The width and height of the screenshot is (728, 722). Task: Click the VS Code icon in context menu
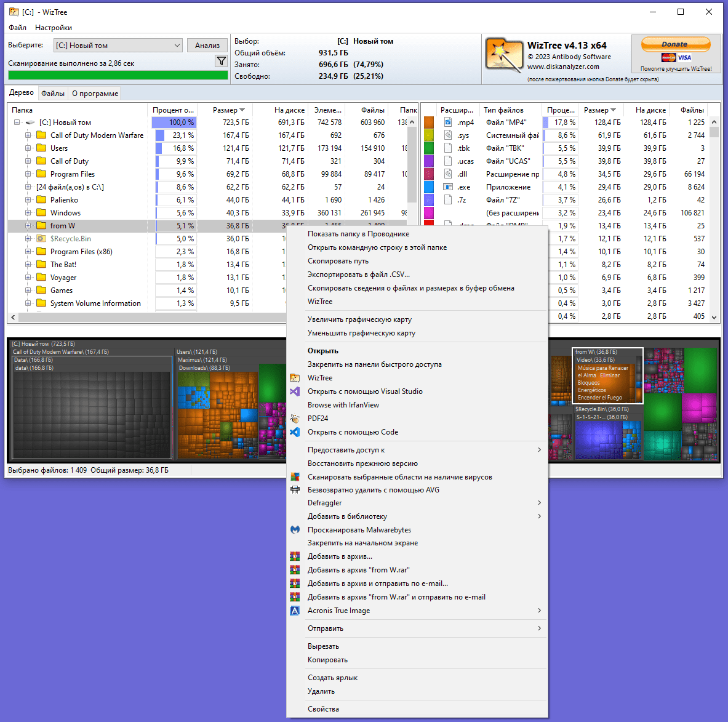295,432
